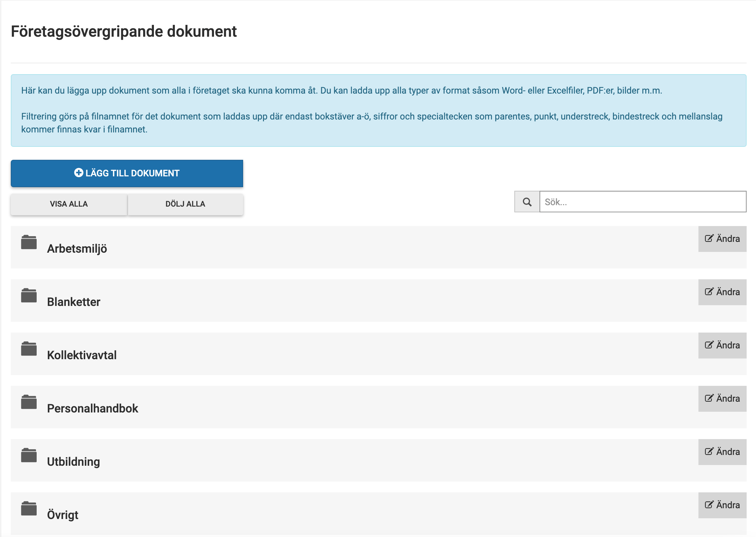Viewport: 756px width, 537px height.
Task: Click the Övrigt folder icon
Action: click(29, 509)
